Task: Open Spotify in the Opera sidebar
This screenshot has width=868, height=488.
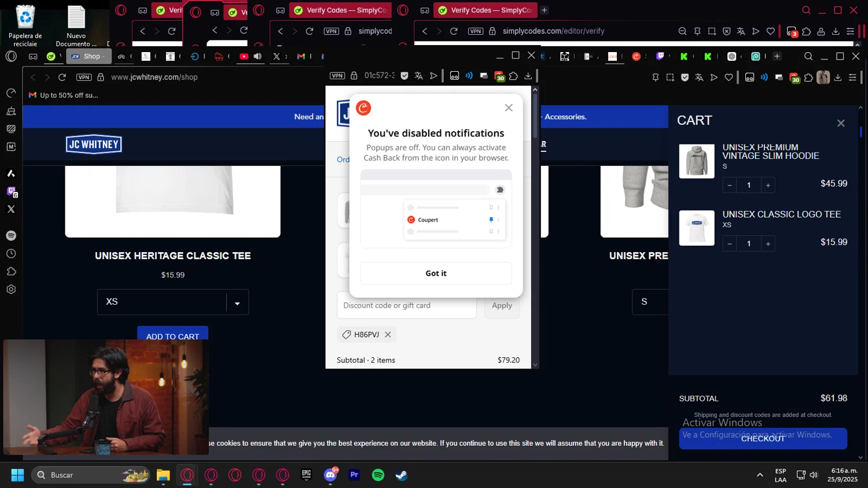Action: pyautogui.click(x=11, y=236)
